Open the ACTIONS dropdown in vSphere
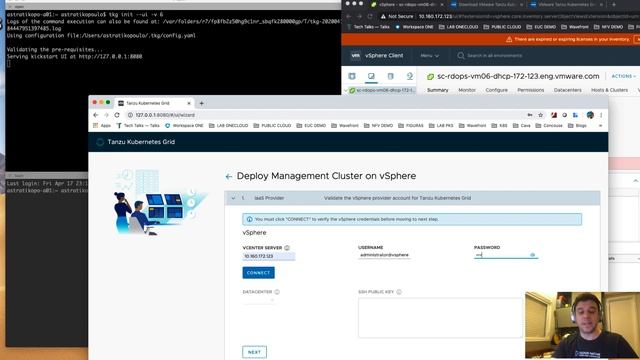Image resolution: width=640 pixels, height=360 pixels. tap(624, 76)
